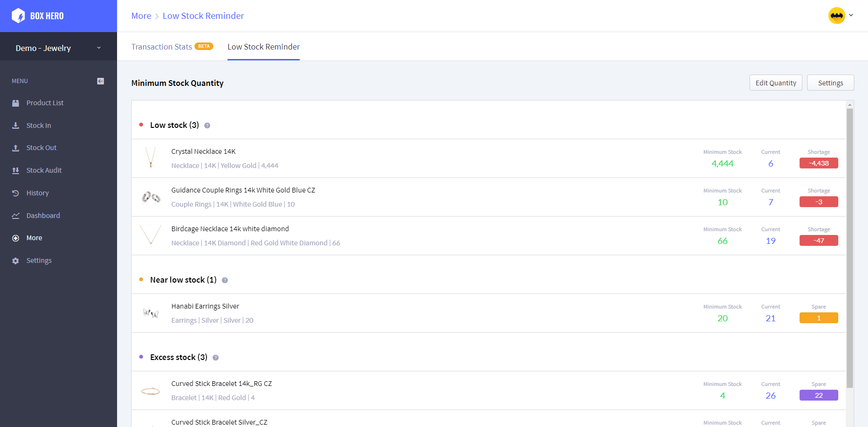Image resolution: width=868 pixels, height=427 pixels.
Task: Open Stock Audit from sidebar
Action: (44, 170)
